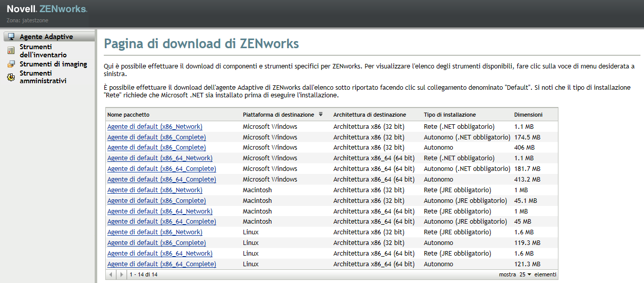This screenshot has height=283, width=644.
Task: Download the 119.3 MB Linux x86_Complete agent
Action: click(x=156, y=242)
